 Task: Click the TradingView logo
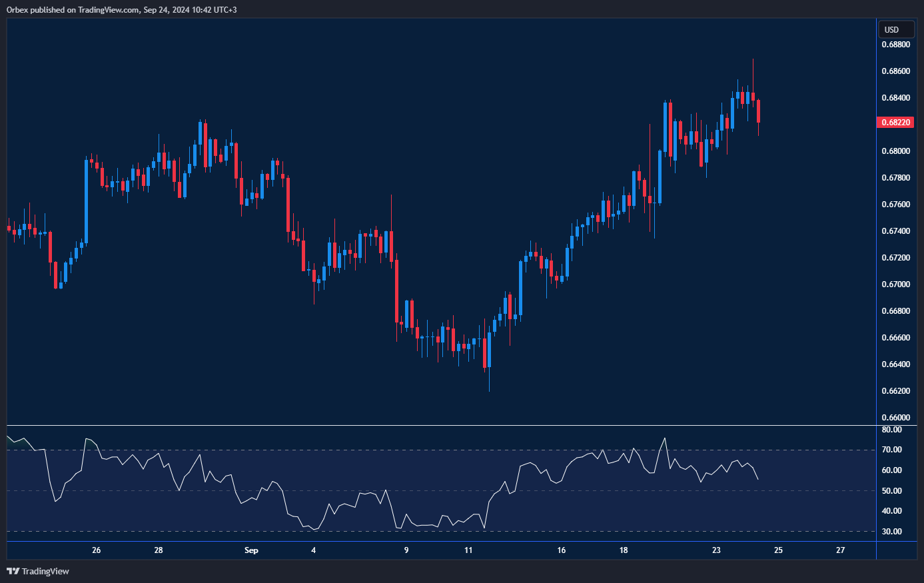38,571
